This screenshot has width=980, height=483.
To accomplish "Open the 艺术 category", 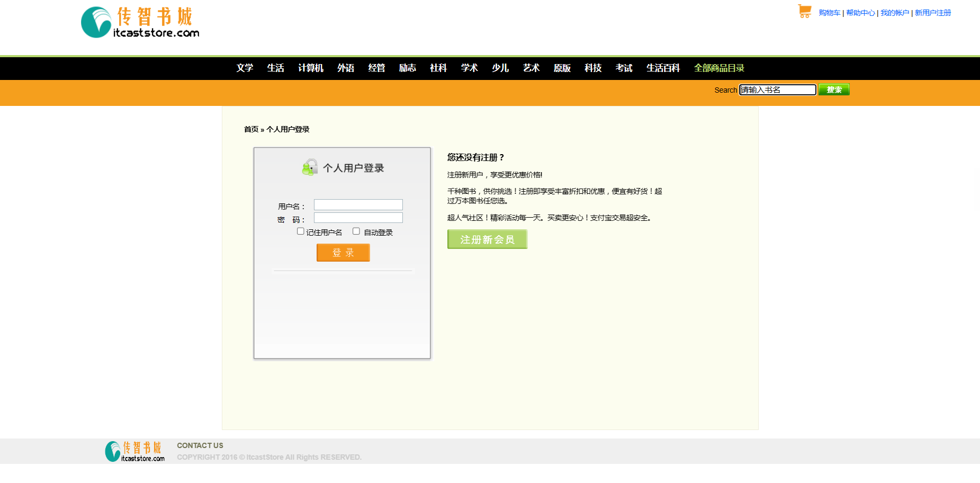I will tap(531, 68).
